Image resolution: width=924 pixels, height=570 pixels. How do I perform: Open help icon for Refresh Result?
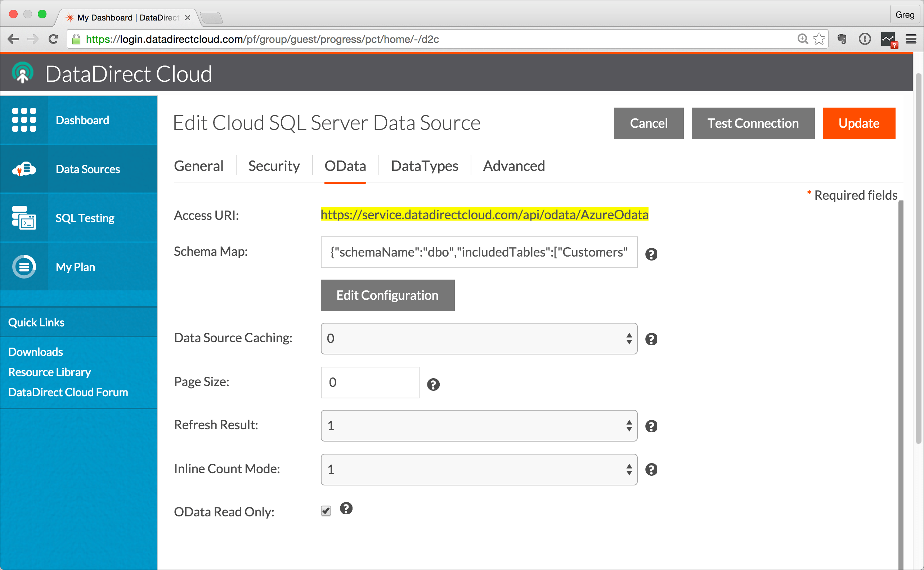pyautogui.click(x=651, y=426)
